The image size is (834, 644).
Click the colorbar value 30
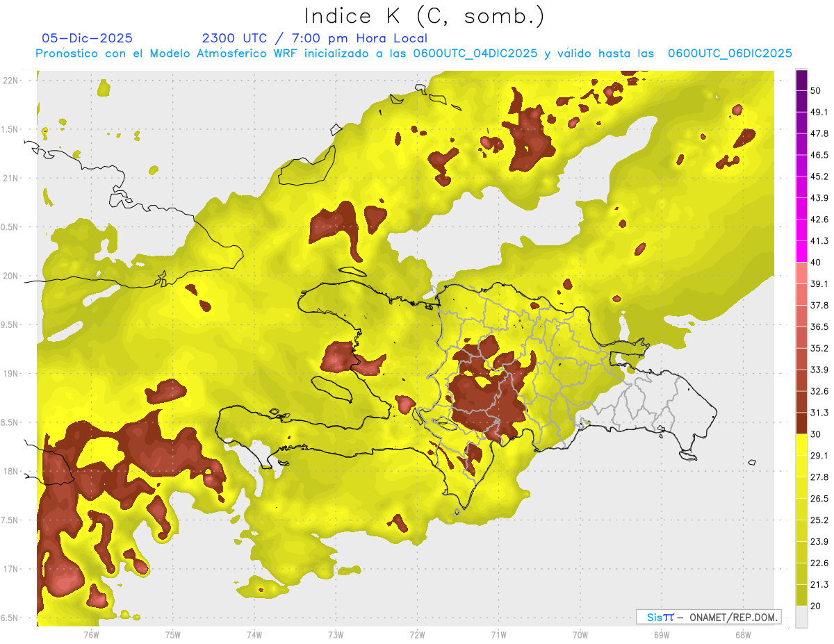(816, 434)
